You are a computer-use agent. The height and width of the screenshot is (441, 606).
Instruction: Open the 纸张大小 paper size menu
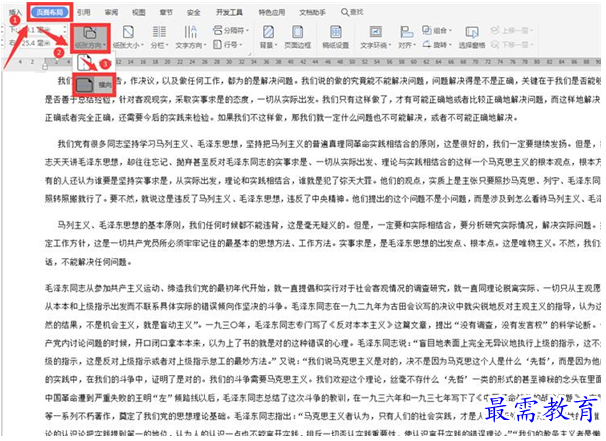pyautogui.click(x=128, y=37)
